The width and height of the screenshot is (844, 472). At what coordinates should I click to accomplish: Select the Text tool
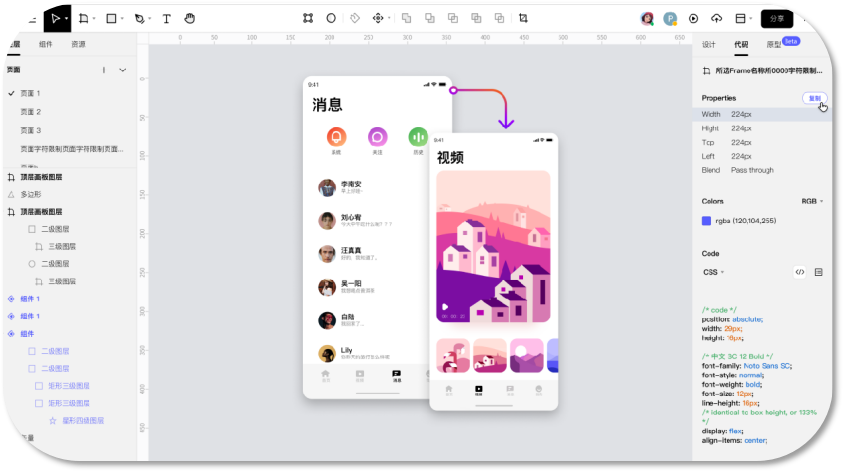click(x=166, y=19)
